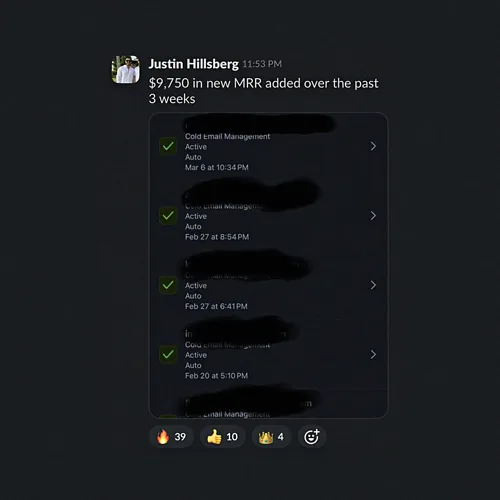Click the green checkmark for Mar 6 entry

[168, 146]
